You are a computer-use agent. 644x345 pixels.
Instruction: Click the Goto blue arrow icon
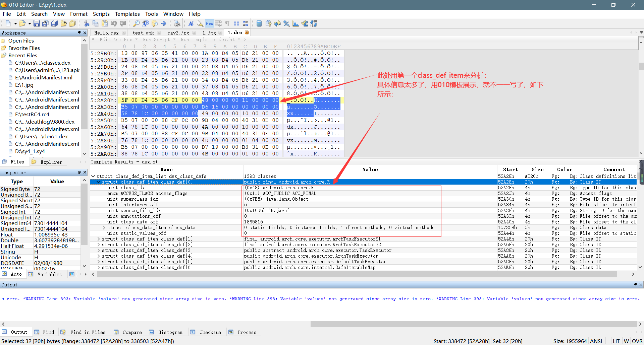pyautogui.click(x=164, y=23)
